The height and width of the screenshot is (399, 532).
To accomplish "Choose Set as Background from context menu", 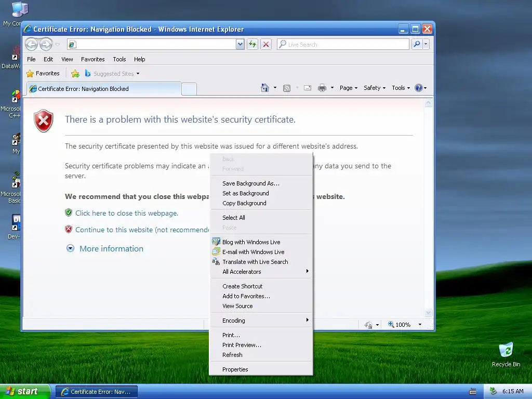I will tap(261, 193).
